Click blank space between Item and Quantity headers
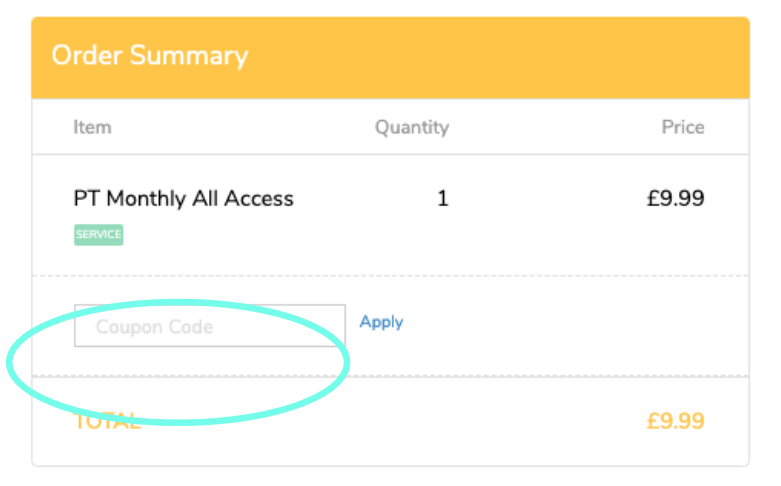The width and height of the screenshot is (781, 486). coord(240,128)
